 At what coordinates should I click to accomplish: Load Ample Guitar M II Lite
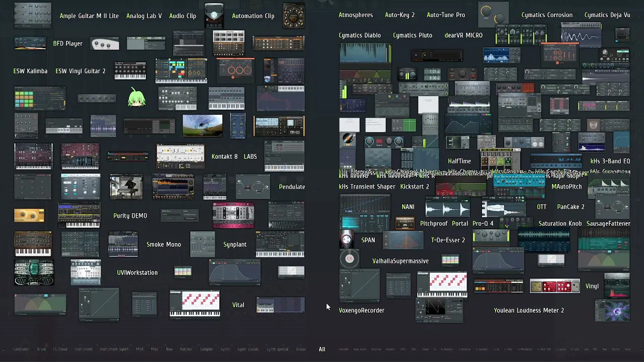[89, 16]
